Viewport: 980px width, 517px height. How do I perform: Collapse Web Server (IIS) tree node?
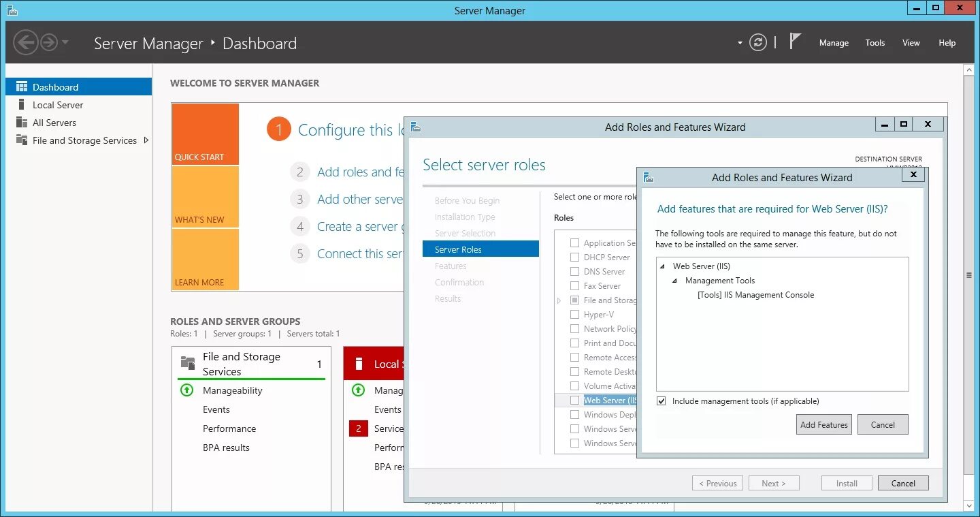(663, 266)
